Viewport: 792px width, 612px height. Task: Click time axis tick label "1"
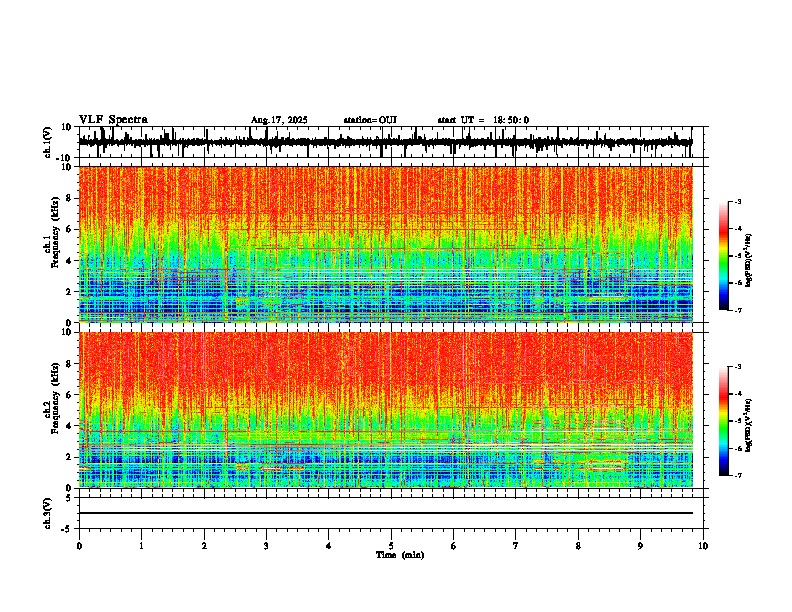141,546
